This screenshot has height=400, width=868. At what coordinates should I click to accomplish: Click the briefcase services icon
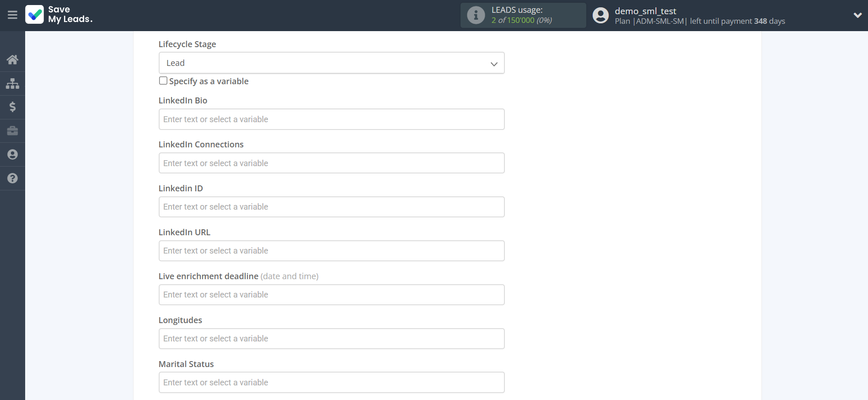[x=12, y=131]
